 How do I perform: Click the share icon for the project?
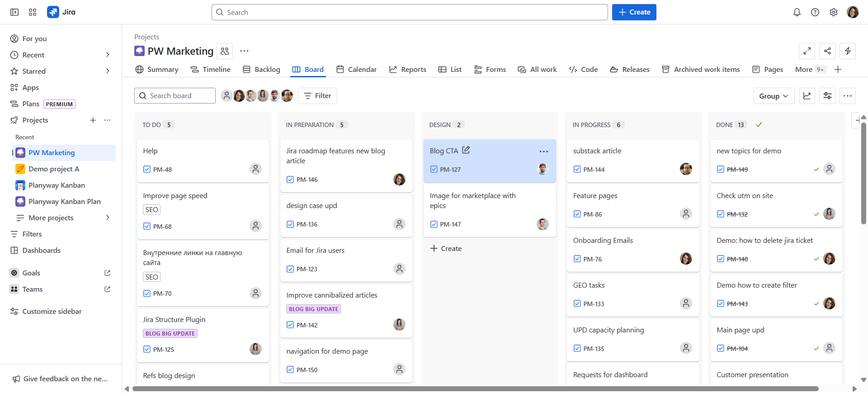tap(827, 51)
